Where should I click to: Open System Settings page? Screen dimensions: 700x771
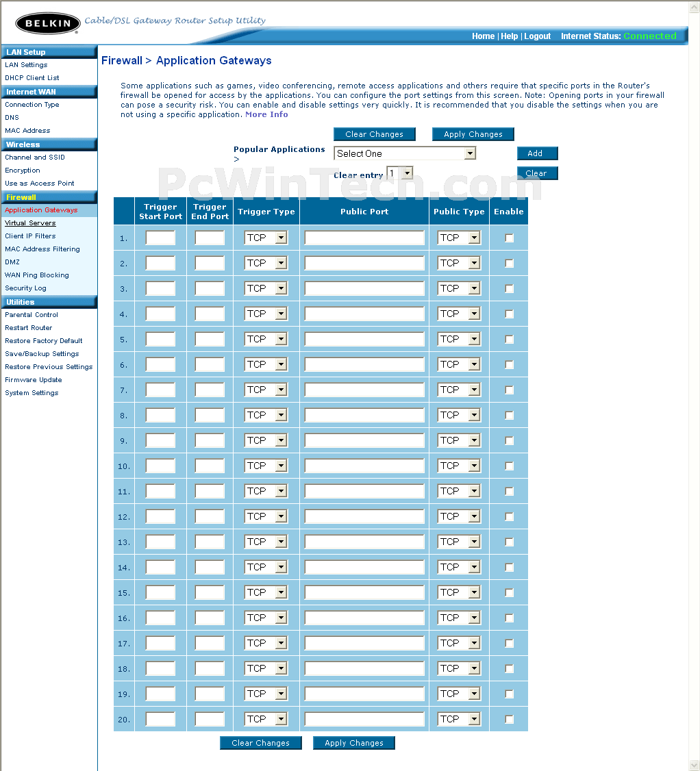click(x=32, y=393)
